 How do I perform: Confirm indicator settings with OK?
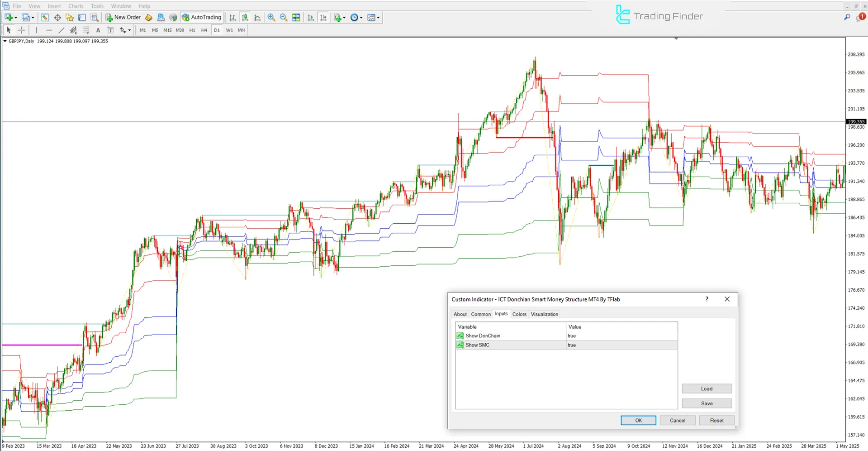638,420
